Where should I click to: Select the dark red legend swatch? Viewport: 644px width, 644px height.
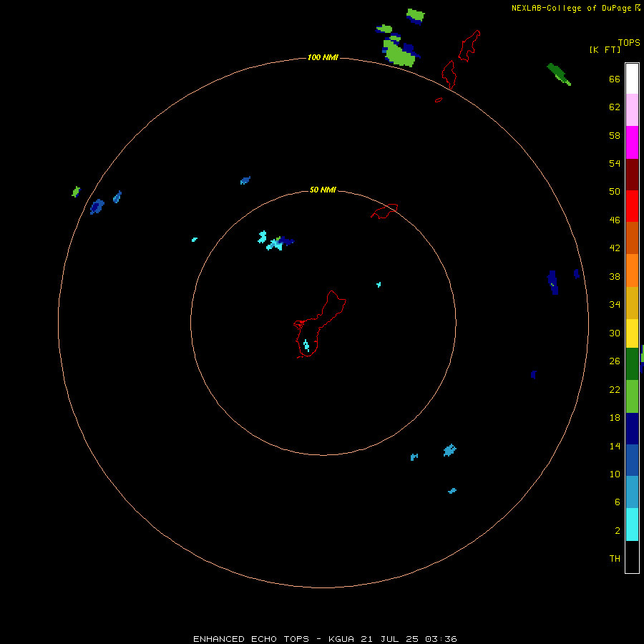[632, 175]
